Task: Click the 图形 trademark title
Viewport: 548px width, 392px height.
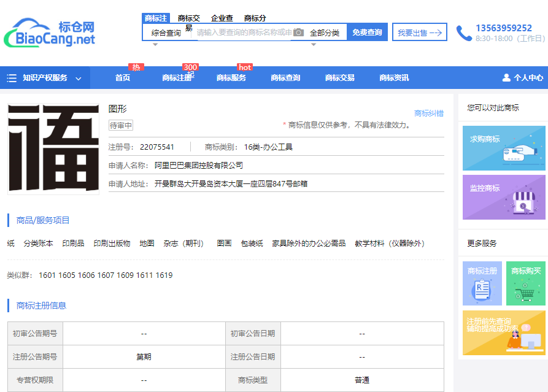Action: click(117, 109)
